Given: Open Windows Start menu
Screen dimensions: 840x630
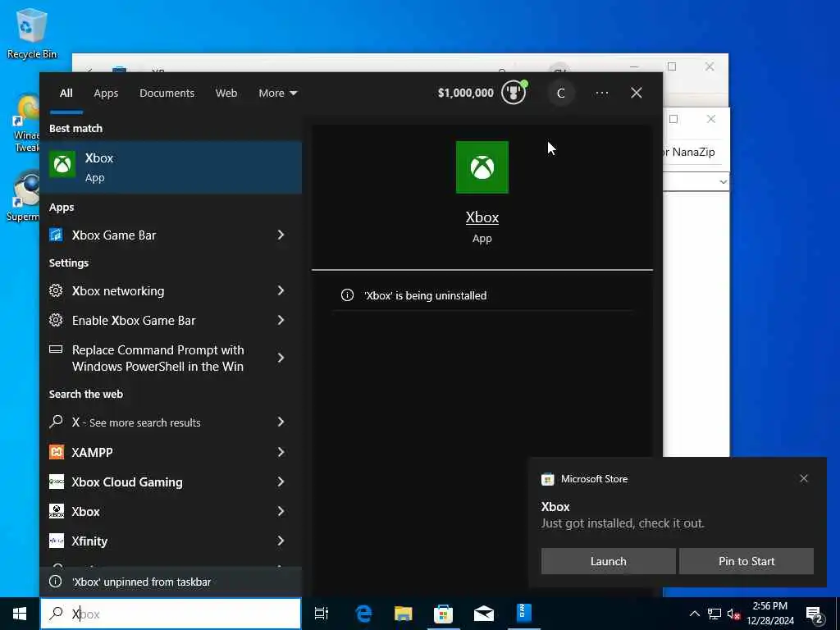Looking at the screenshot, I should coord(20,614).
